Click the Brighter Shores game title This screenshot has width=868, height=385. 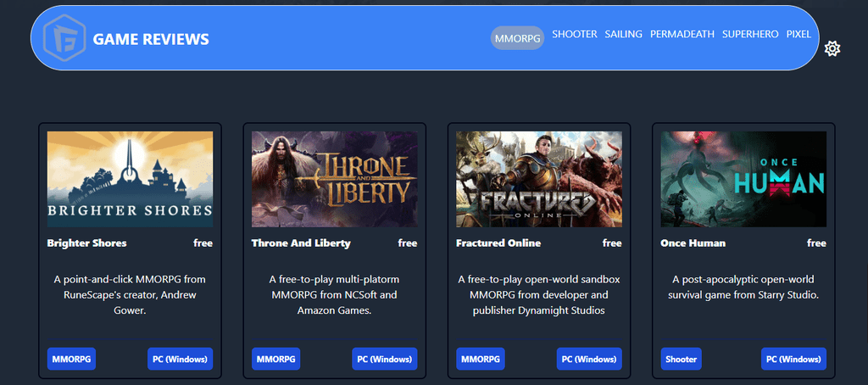(x=87, y=243)
